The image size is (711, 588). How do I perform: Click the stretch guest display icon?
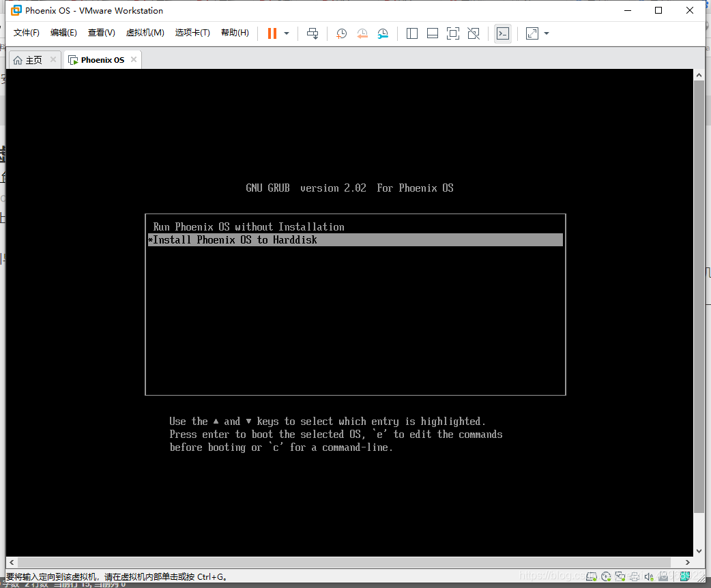[x=532, y=33]
